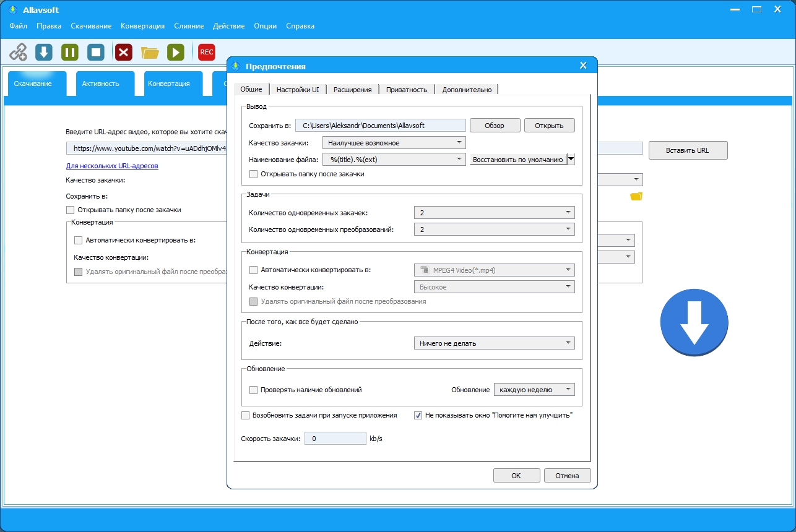Open the output folder from the toolbar

point(150,52)
